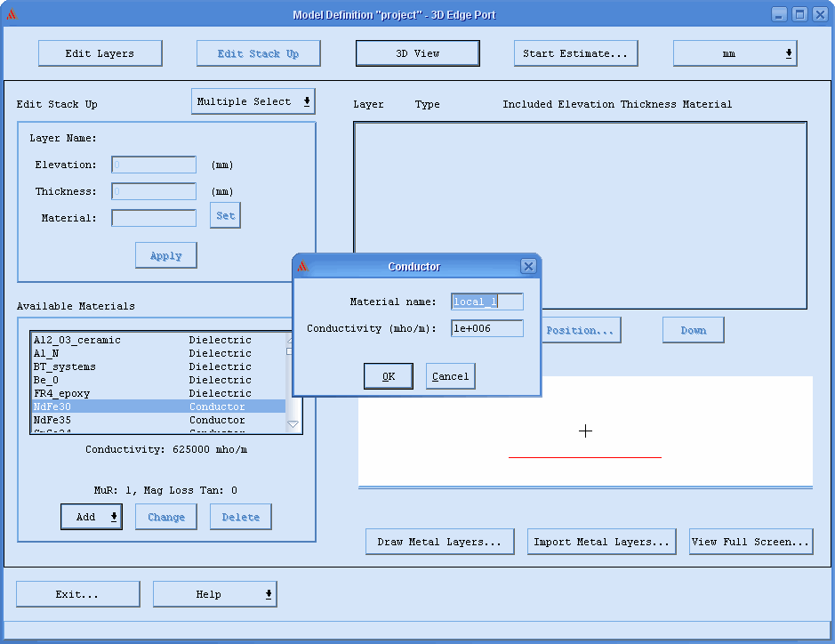Click the Edit Stack Up button
Viewport: 835px width, 644px height.
[258, 53]
